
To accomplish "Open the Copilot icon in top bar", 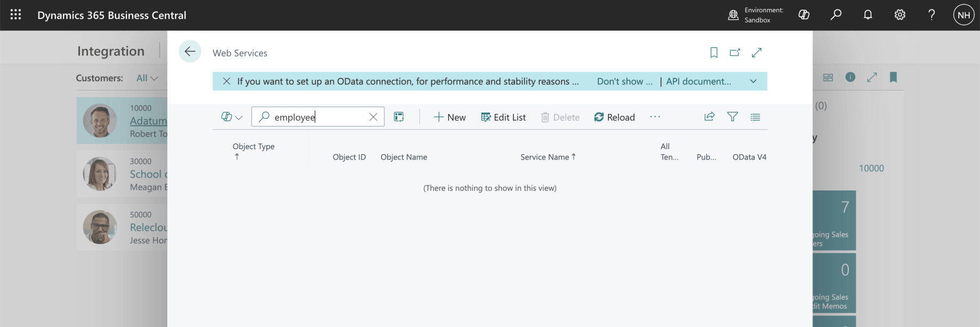I will click(804, 15).
